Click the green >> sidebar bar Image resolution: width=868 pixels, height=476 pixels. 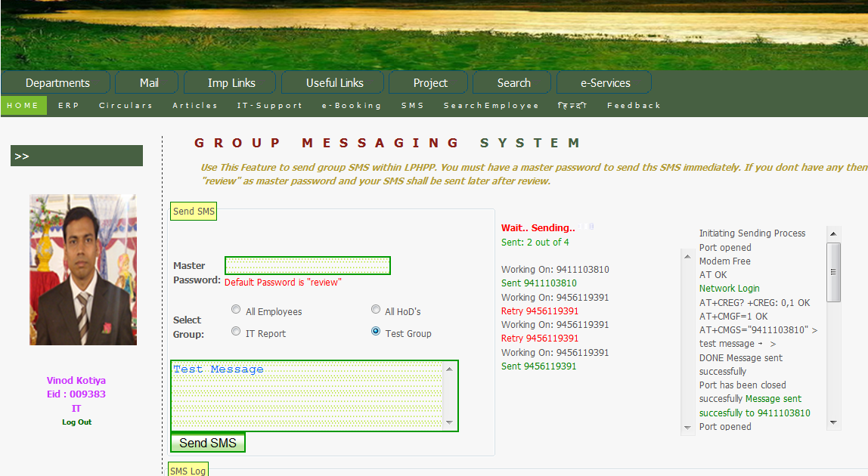click(x=76, y=156)
